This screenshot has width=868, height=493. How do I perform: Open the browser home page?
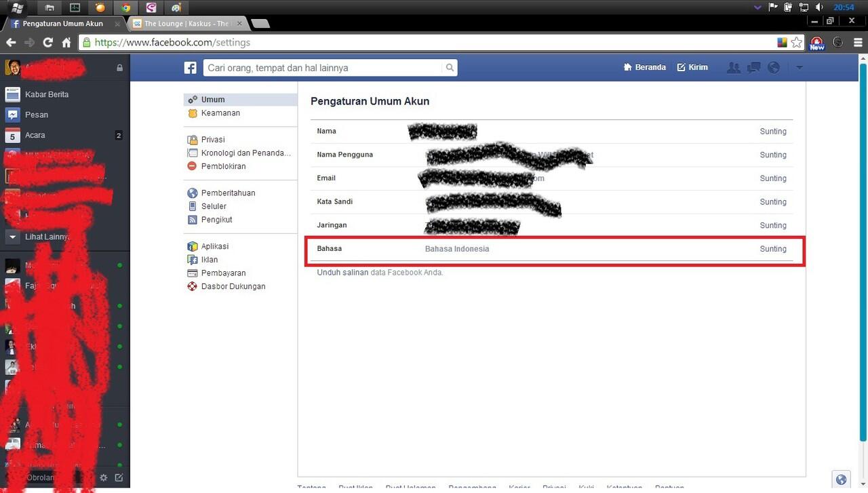[x=66, y=42]
